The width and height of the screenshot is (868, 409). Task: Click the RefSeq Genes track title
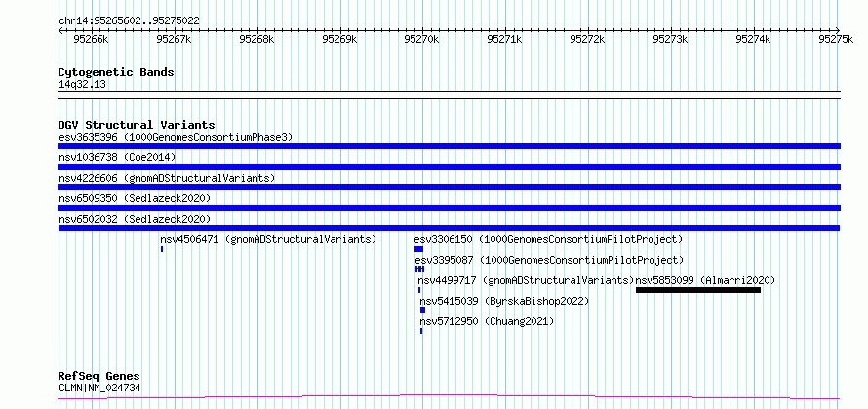[99, 377]
